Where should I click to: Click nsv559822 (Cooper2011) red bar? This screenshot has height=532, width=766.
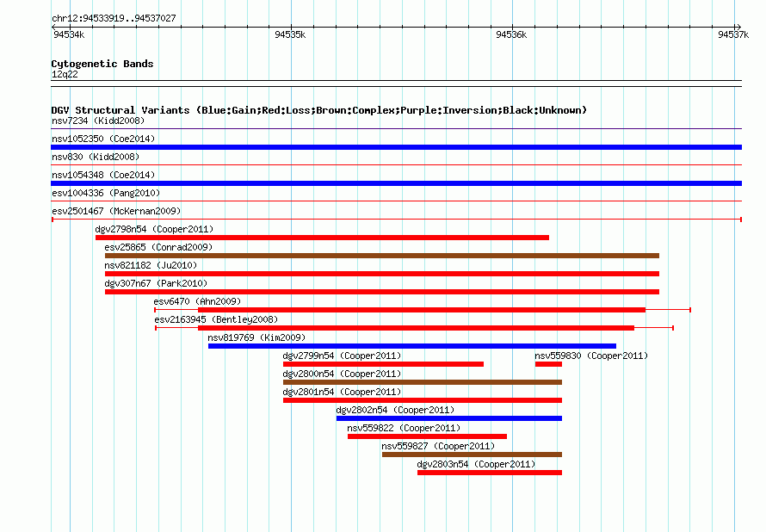tap(428, 436)
